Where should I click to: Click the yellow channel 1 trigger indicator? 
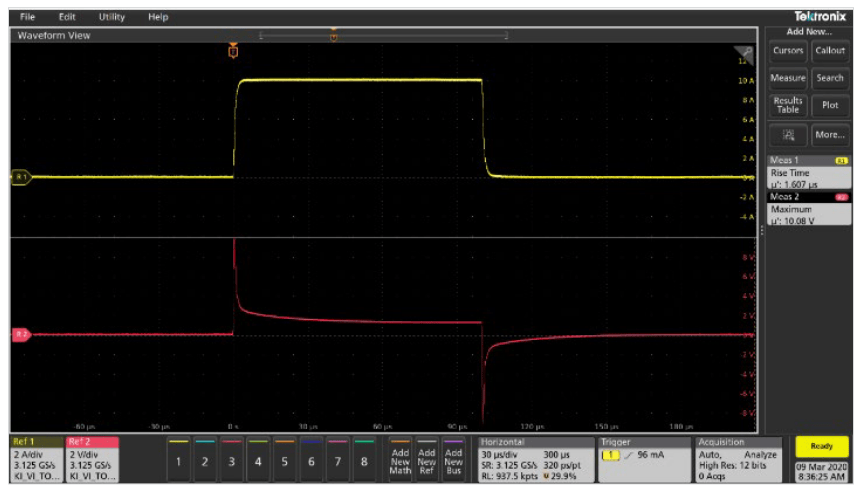tap(610, 455)
